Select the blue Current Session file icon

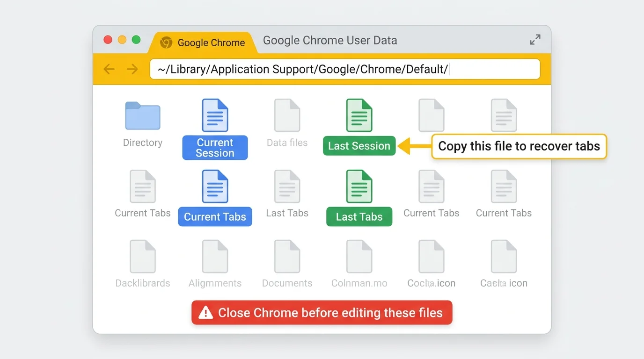[x=215, y=115]
